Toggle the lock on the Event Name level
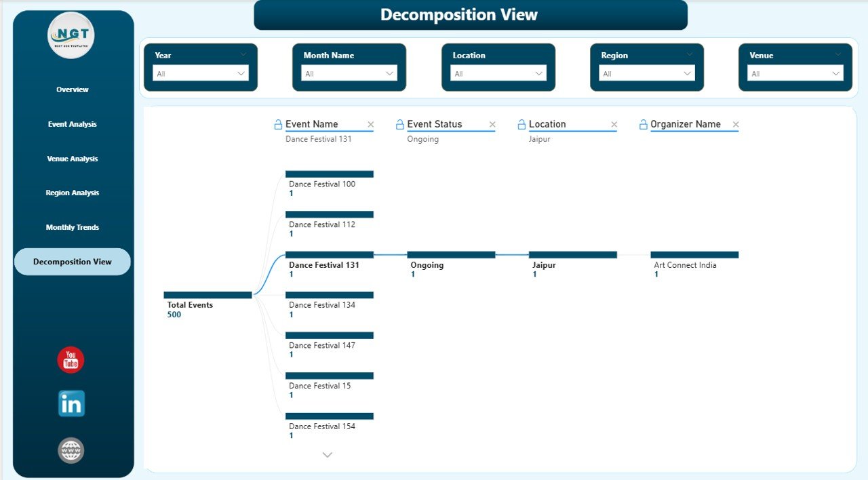This screenshot has width=868, height=480. 278,124
